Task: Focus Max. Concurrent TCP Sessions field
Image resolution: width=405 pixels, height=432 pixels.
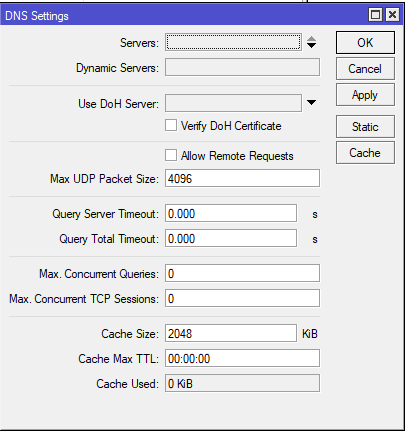Action: coord(242,298)
